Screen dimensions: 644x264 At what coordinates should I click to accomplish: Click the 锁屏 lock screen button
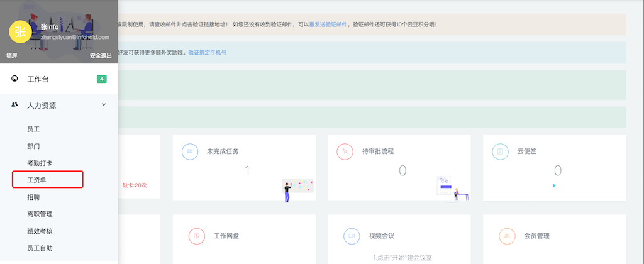pos(11,56)
